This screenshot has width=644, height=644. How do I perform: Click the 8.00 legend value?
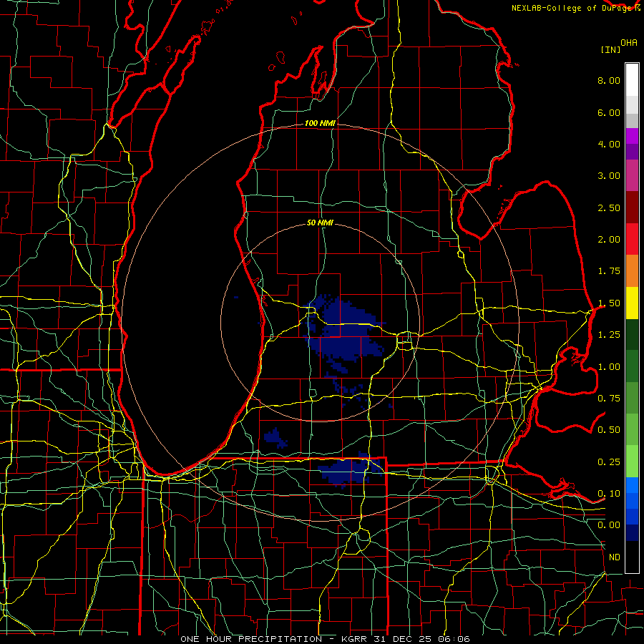point(609,80)
